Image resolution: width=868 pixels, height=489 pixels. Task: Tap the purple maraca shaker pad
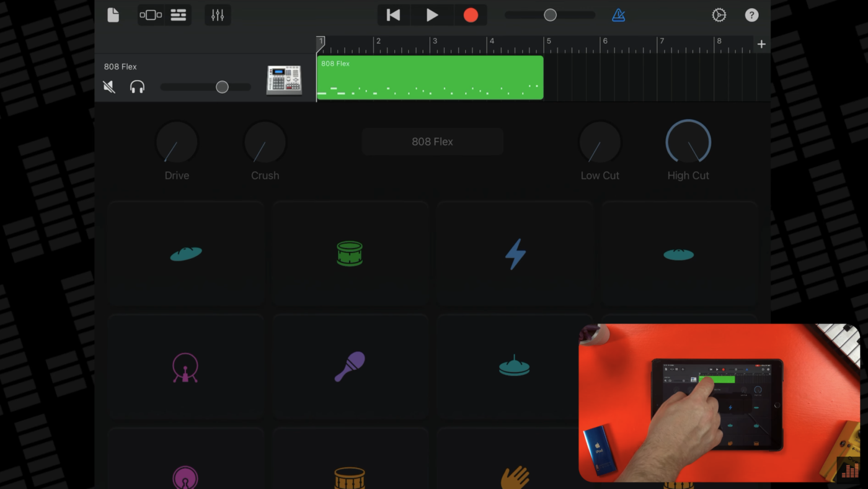pyautogui.click(x=350, y=367)
